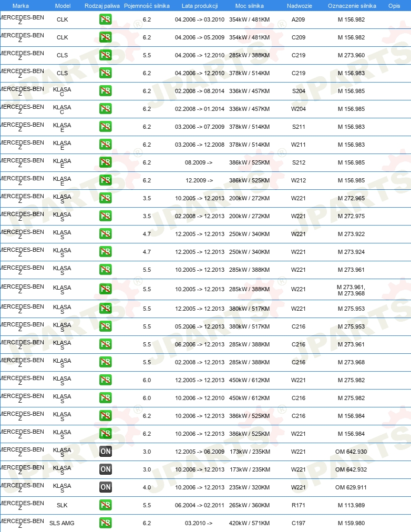Select engine code M 272.965
411x532 pixels.
(351, 198)
